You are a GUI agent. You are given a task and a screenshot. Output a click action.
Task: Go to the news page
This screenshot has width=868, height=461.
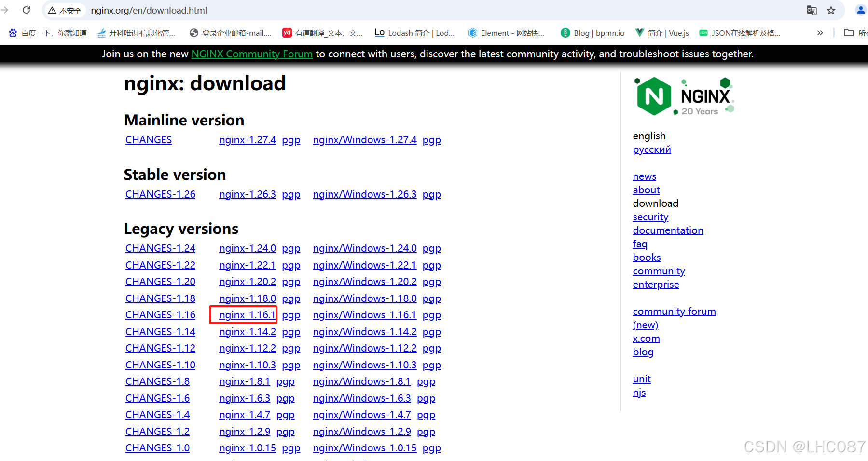click(x=645, y=176)
